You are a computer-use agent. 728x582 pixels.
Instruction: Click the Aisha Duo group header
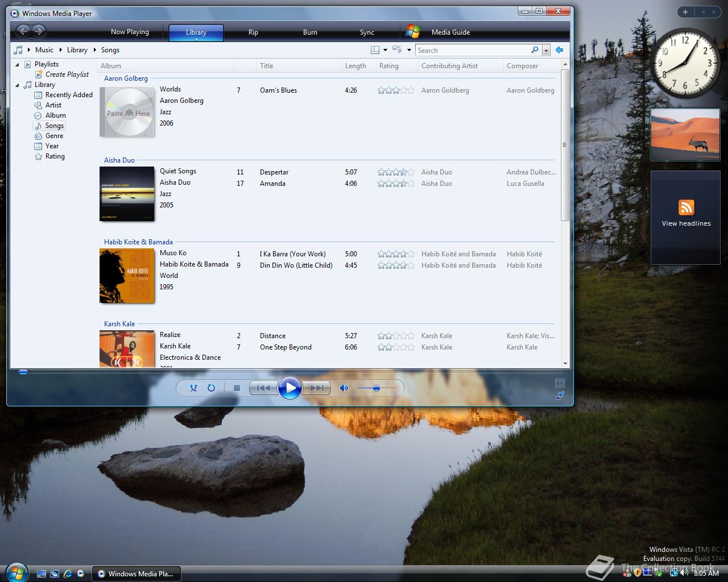pyautogui.click(x=119, y=160)
